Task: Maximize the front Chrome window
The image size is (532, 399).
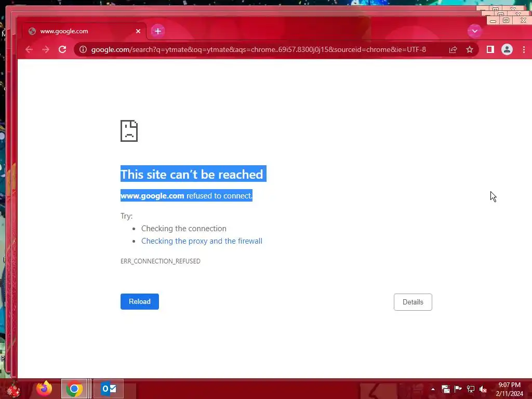Action: pyautogui.click(x=506, y=21)
